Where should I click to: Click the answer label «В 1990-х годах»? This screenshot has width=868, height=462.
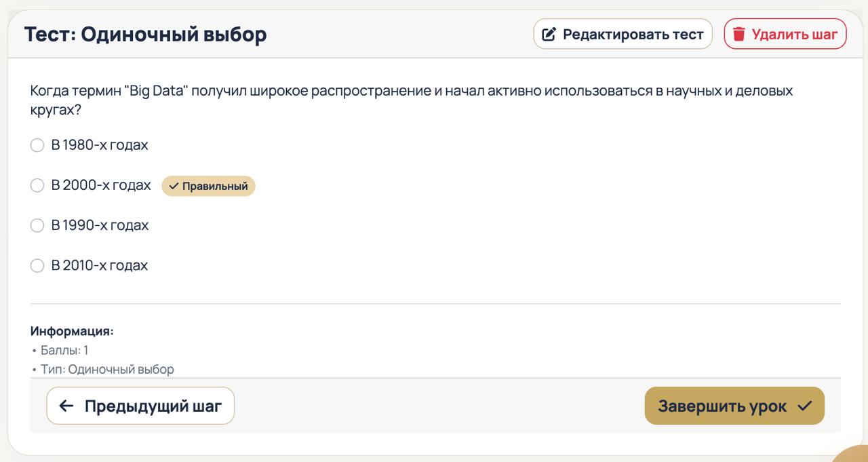point(100,225)
